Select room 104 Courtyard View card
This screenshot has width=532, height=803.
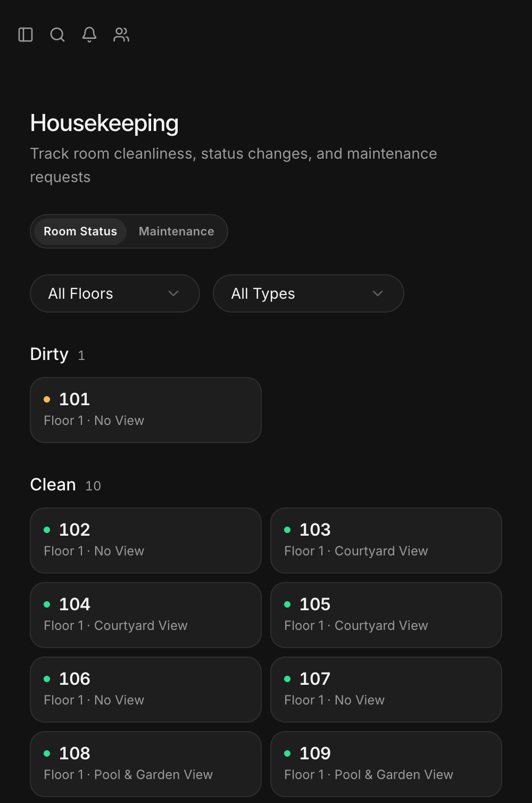(x=146, y=615)
